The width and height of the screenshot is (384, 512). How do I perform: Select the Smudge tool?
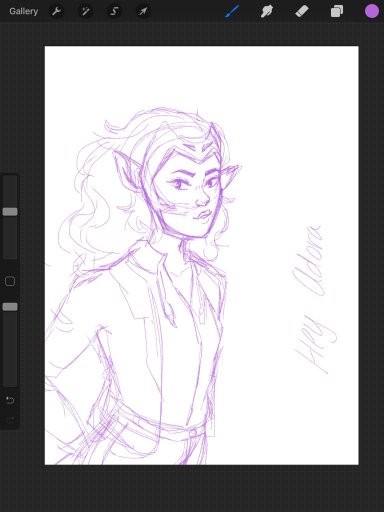267,11
